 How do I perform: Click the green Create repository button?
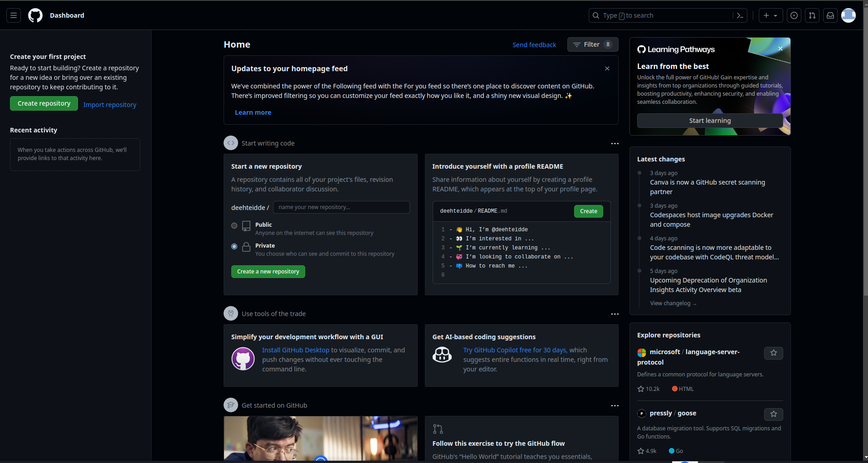(x=44, y=103)
